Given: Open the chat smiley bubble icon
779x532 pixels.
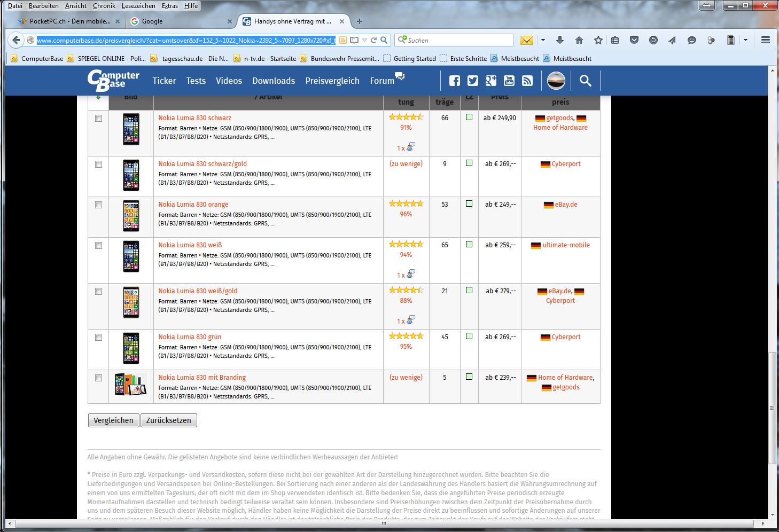Looking at the screenshot, I should pos(691,40).
